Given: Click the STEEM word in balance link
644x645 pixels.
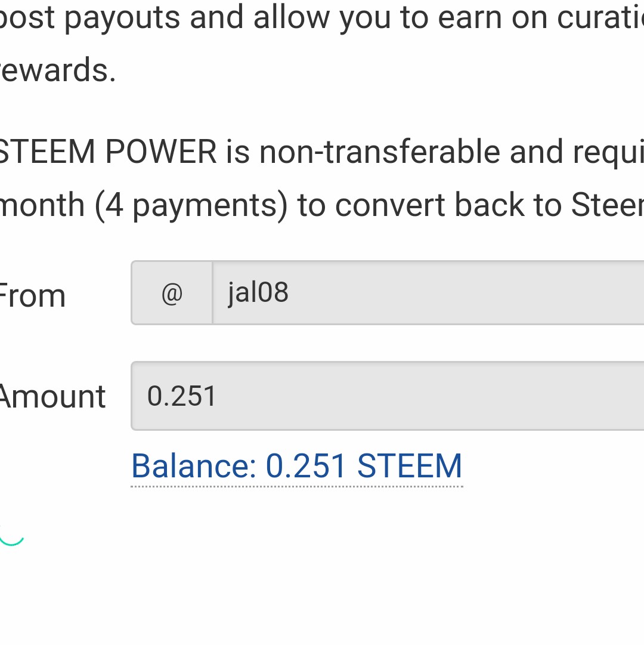Looking at the screenshot, I should (410, 466).
